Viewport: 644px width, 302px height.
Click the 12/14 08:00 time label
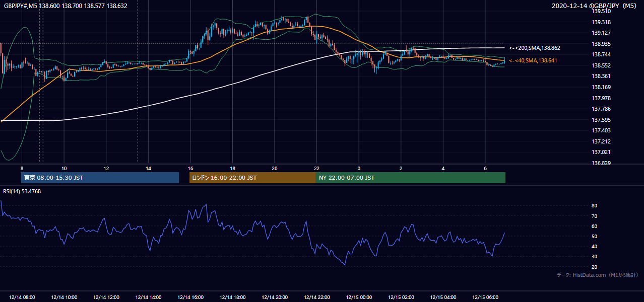pyautogui.click(x=22, y=297)
